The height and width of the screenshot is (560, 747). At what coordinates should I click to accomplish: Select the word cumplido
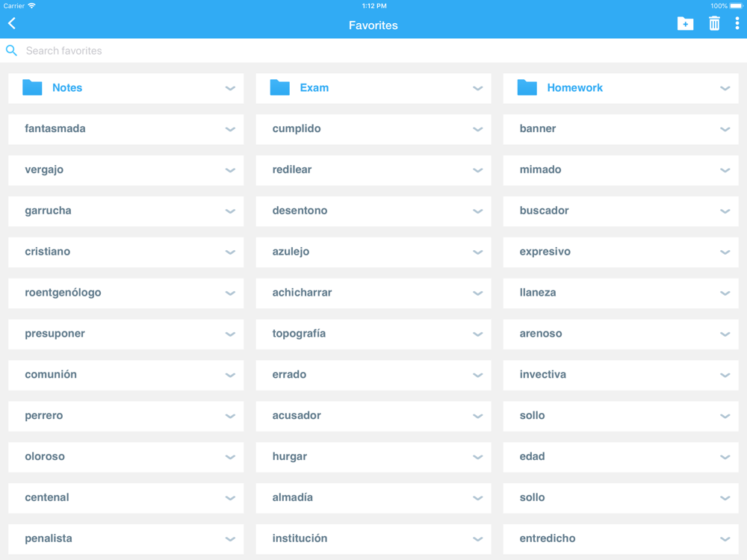[297, 129]
